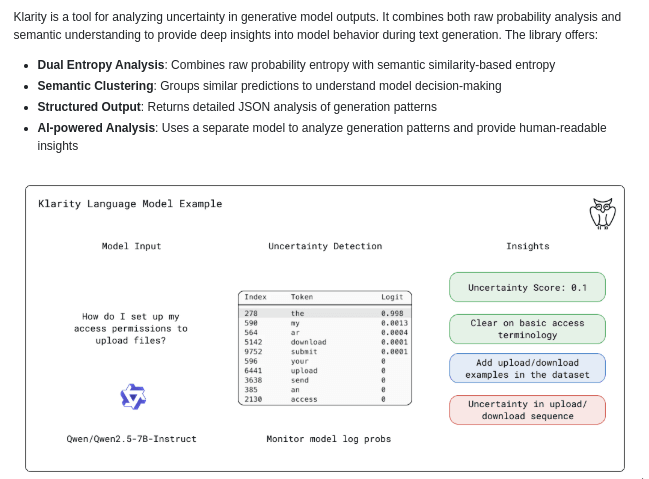Click the 'Index' column header
This screenshot has height=479, width=649.
[x=255, y=297]
